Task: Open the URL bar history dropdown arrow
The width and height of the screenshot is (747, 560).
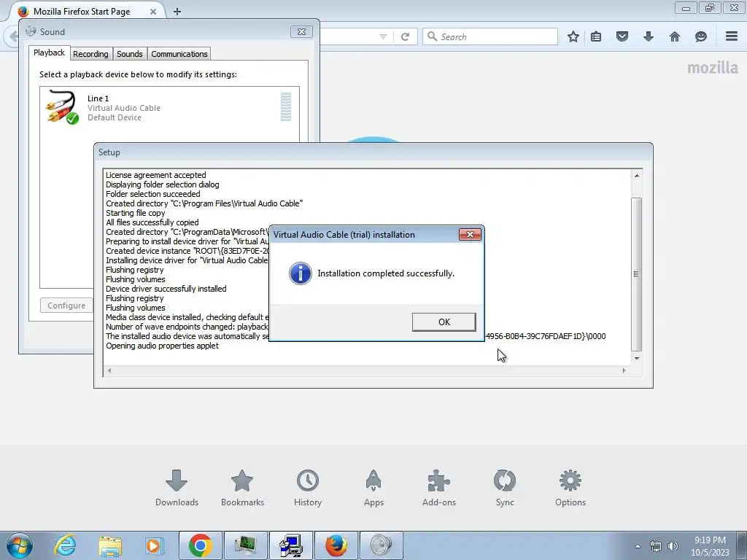Action: 383,36
